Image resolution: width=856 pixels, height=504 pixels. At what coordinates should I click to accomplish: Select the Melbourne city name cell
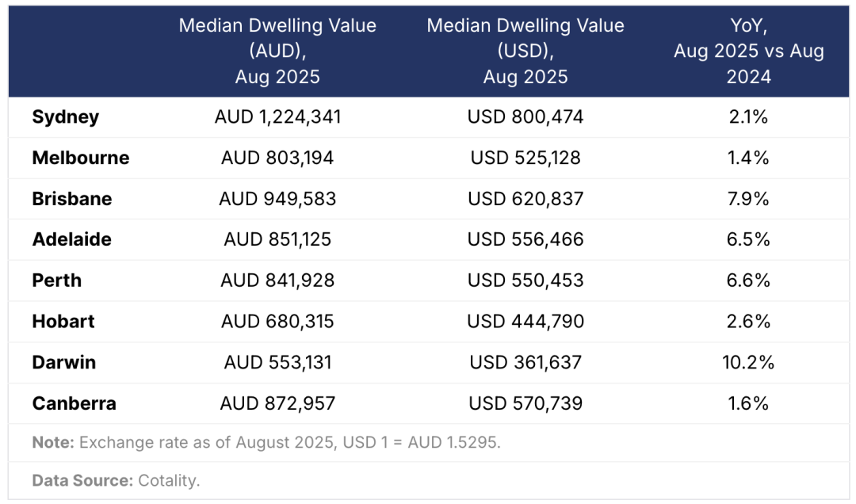coord(81,158)
